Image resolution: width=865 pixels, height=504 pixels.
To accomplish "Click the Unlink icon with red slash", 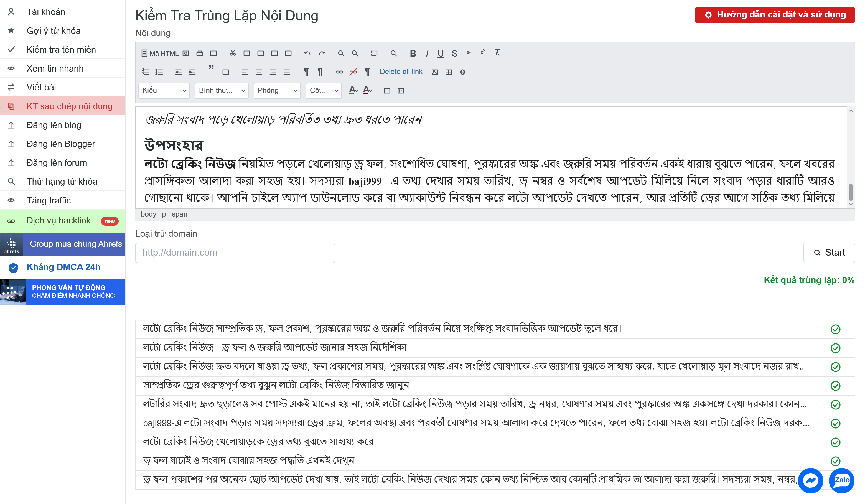I will pyautogui.click(x=353, y=72).
